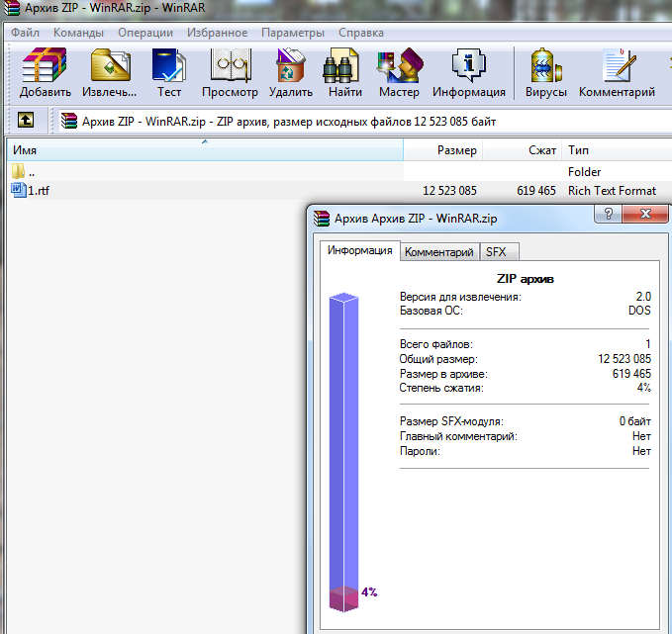Click the archive path address field

[x=364, y=122]
